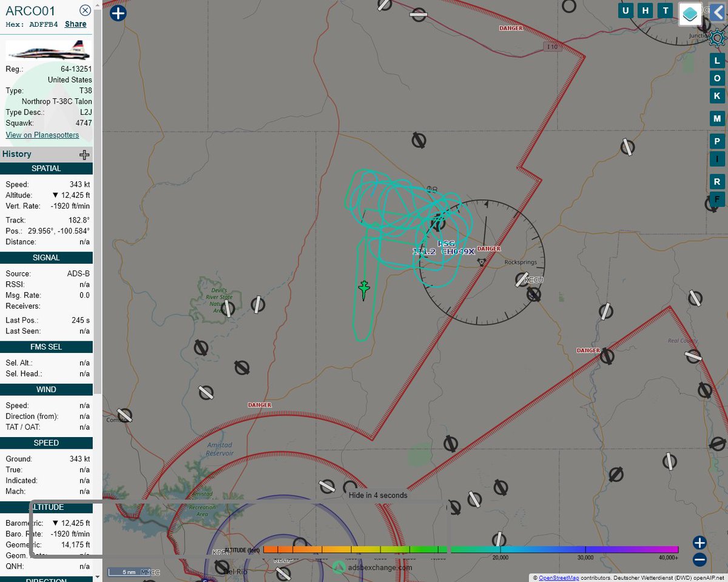Image resolution: width=728 pixels, height=582 pixels.
Task: Click the F button in right column
Action: tap(717, 199)
